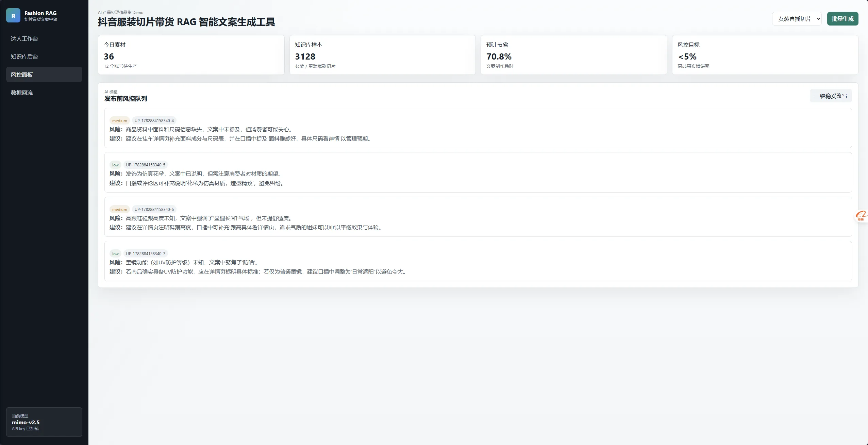Open 达人工作台 in the sidebar
This screenshot has height=445, width=868.
pos(44,38)
